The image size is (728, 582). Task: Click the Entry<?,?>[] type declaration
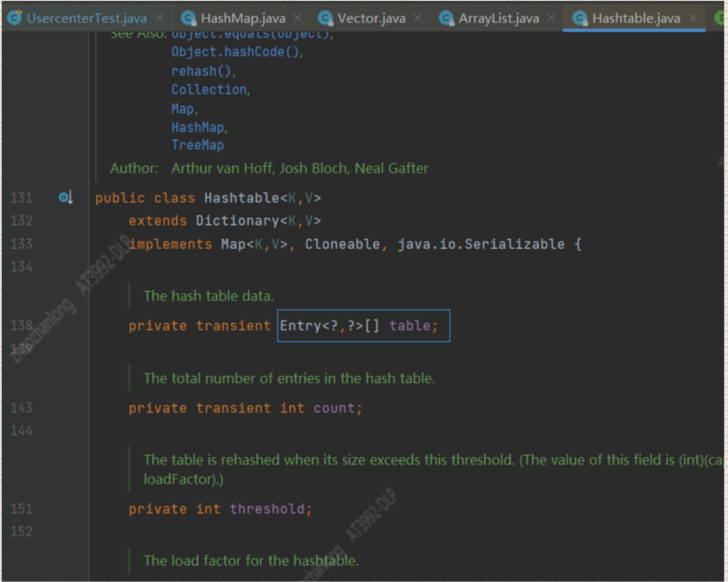click(330, 326)
